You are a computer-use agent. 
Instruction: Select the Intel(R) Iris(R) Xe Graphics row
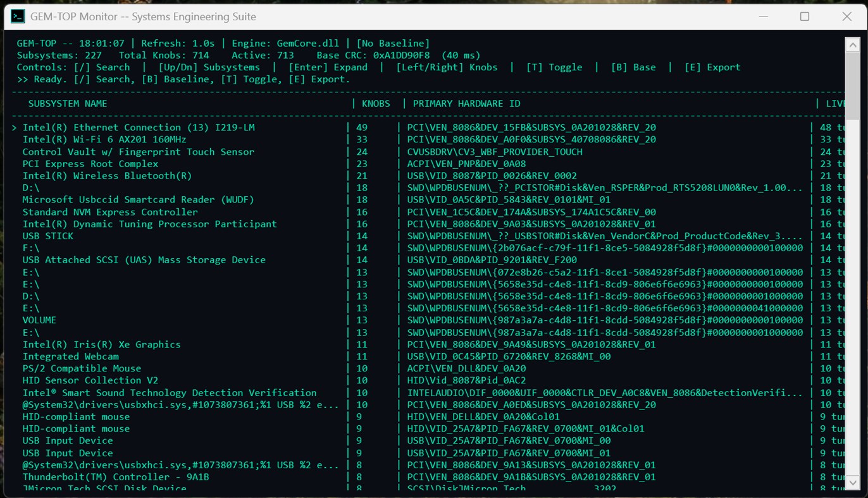click(428, 345)
